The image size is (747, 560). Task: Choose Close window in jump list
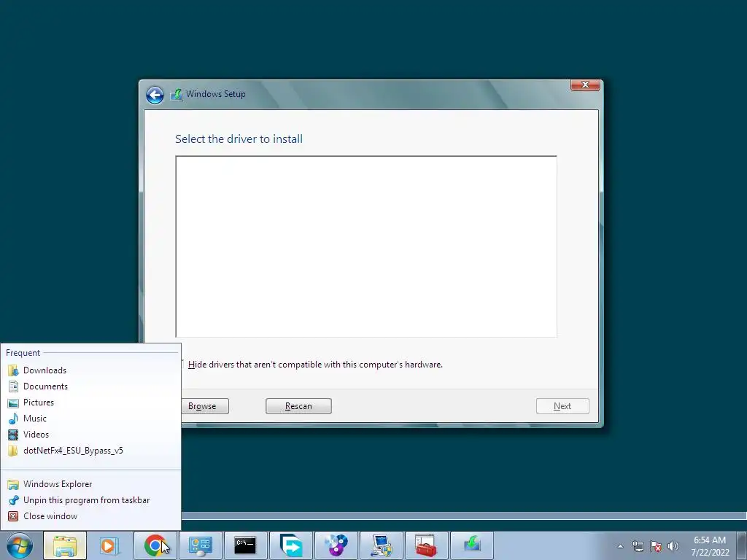coord(90,516)
